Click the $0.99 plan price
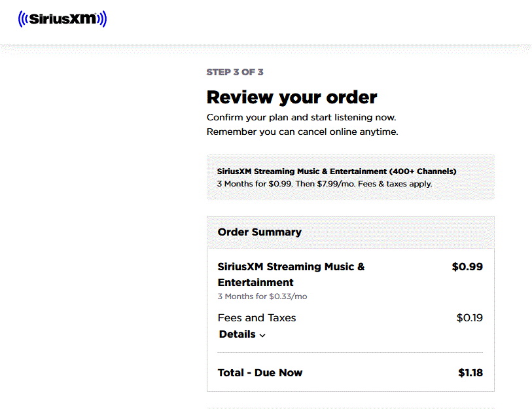Image resolution: width=532 pixels, height=409 pixels. (x=467, y=267)
